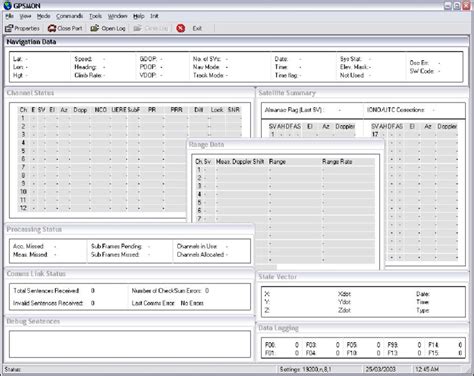The height and width of the screenshot is (376, 474).
Task: Click the 'No Errors' value in Comms Link Status
Action: (192, 303)
